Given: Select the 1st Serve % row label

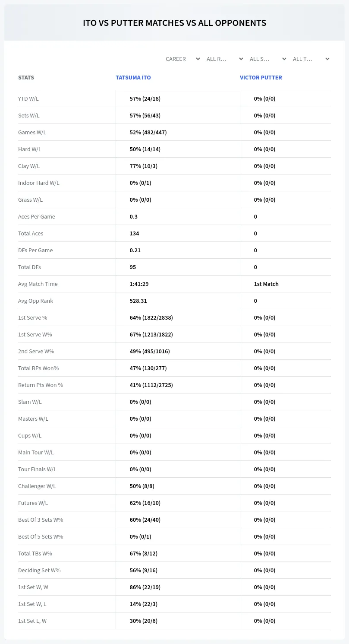Looking at the screenshot, I should click(33, 317).
